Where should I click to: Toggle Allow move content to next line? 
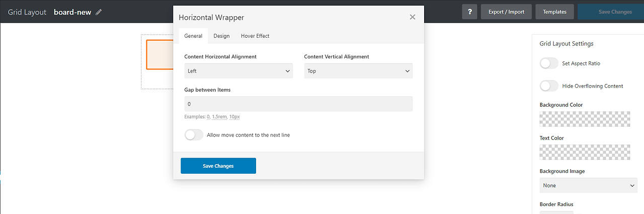[194, 135]
